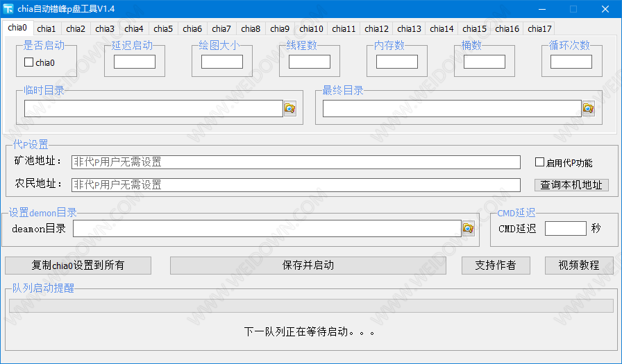Image resolution: width=622 pixels, height=364 pixels.
Task: Click the 下一队列正在等待启动 status text
Action: click(x=310, y=331)
